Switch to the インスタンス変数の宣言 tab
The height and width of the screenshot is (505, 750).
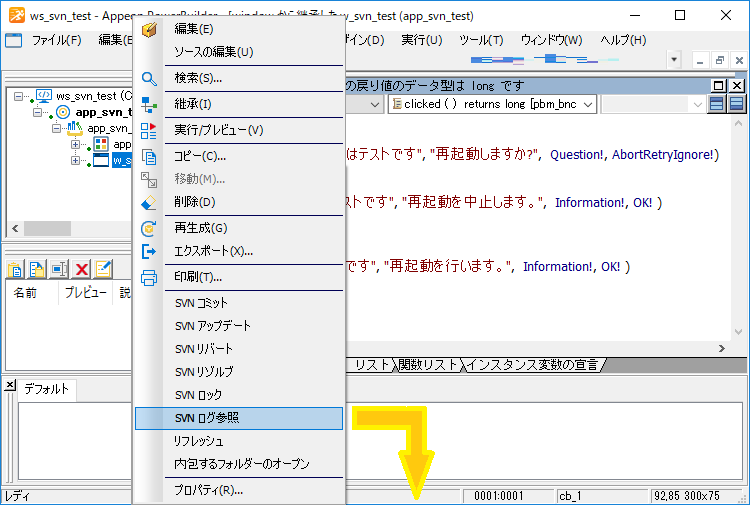click(532, 365)
